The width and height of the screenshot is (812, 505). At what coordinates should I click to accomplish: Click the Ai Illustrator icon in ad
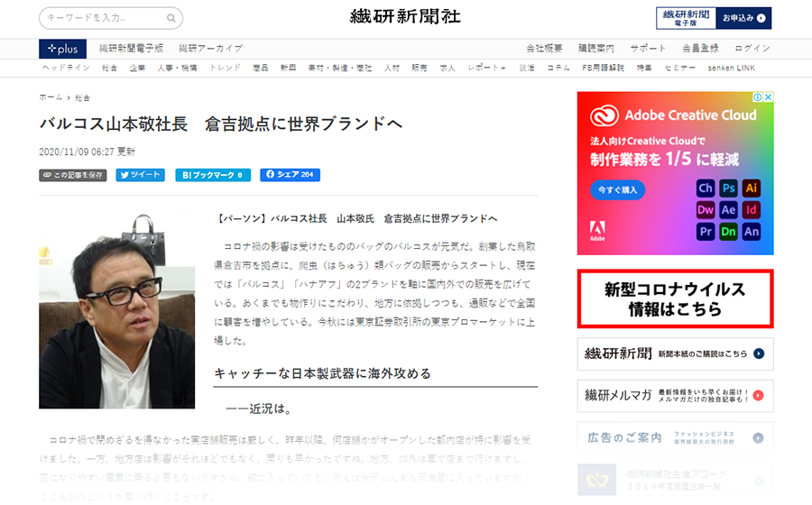tap(751, 188)
